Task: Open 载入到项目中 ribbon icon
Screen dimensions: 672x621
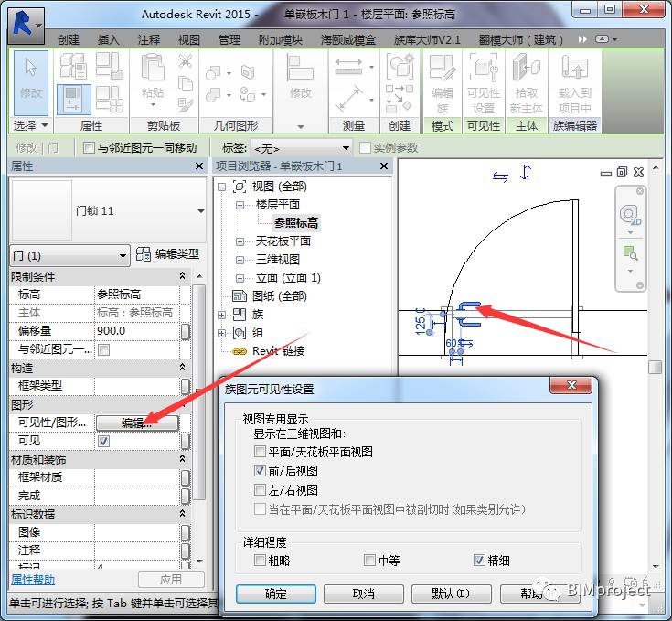Action: [x=575, y=83]
